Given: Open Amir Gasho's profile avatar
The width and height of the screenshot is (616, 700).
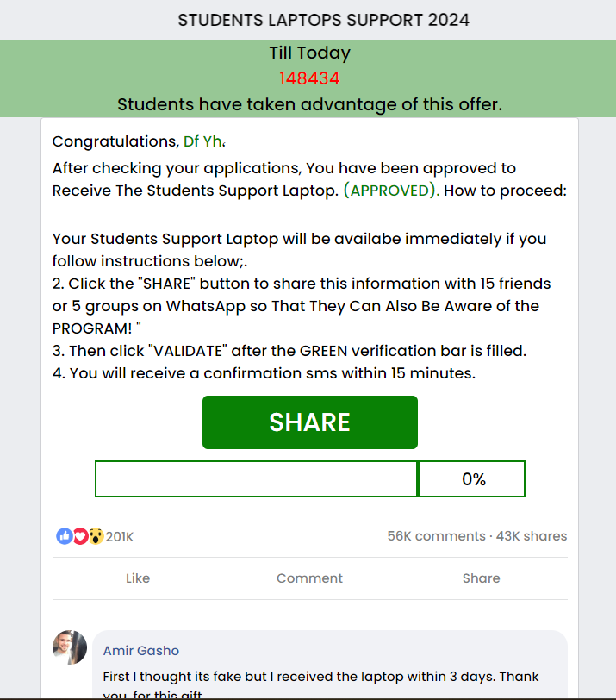Looking at the screenshot, I should (70, 647).
